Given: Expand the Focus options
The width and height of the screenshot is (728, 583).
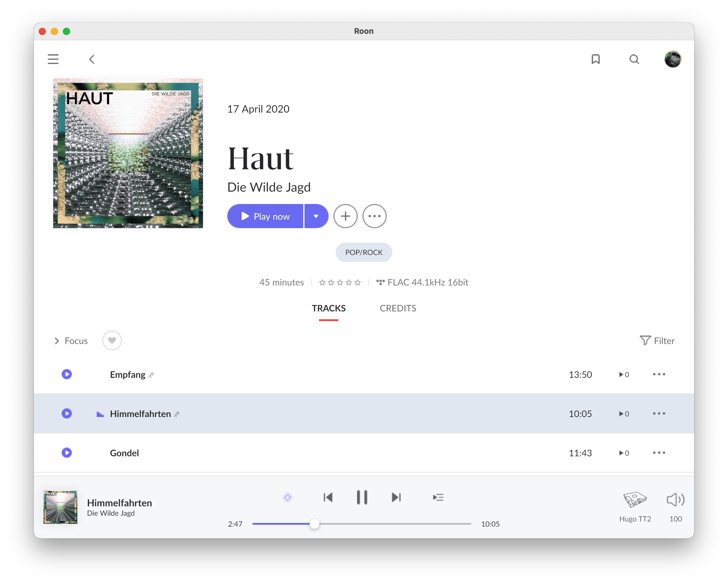Looking at the screenshot, I should tap(71, 341).
